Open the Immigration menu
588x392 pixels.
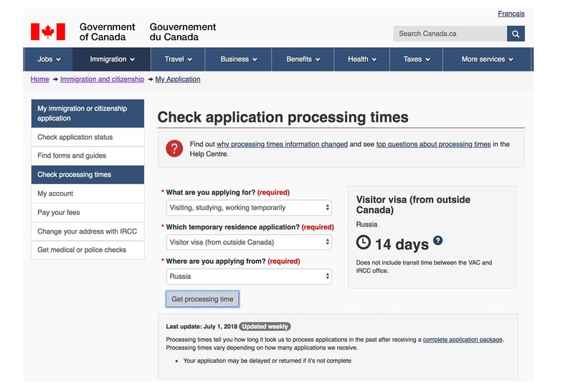[x=112, y=59]
